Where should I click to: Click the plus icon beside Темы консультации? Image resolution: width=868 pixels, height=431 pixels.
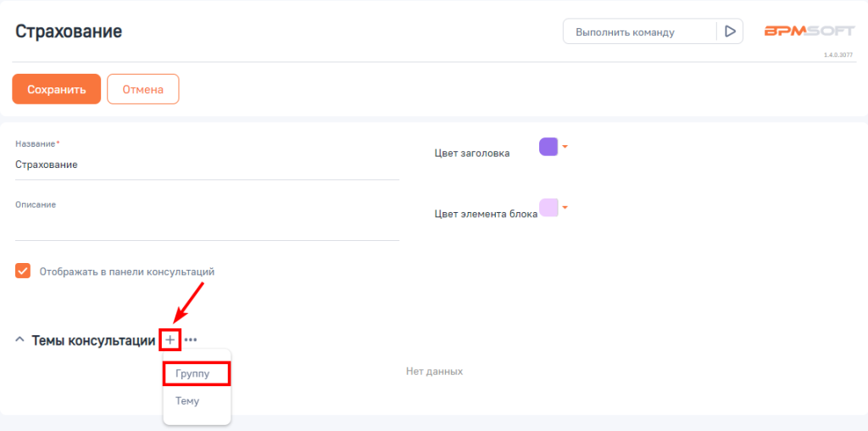click(170, 339)
